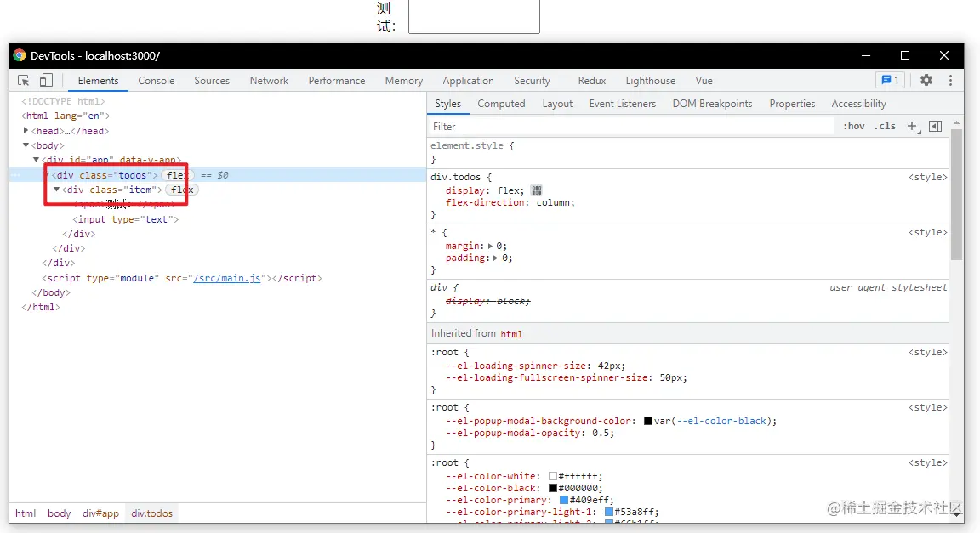Open the /src/main.js source link

pos(225,277)
